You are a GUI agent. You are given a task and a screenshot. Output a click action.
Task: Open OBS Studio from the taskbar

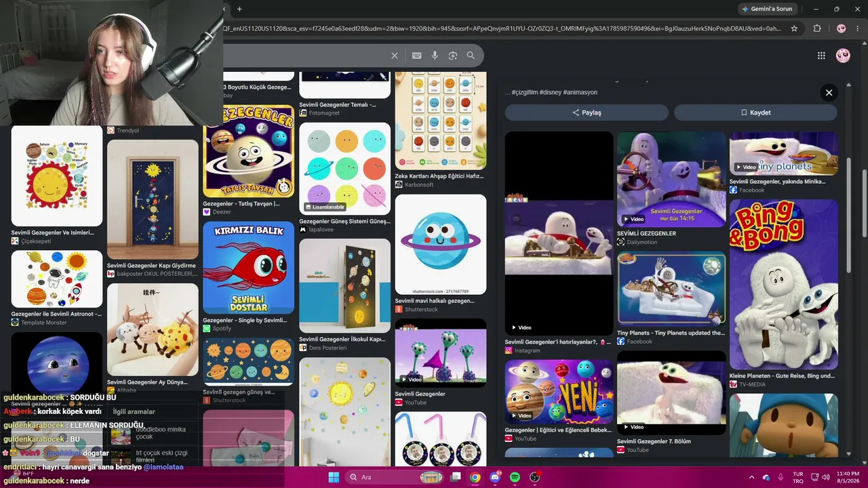coord(534,477)
